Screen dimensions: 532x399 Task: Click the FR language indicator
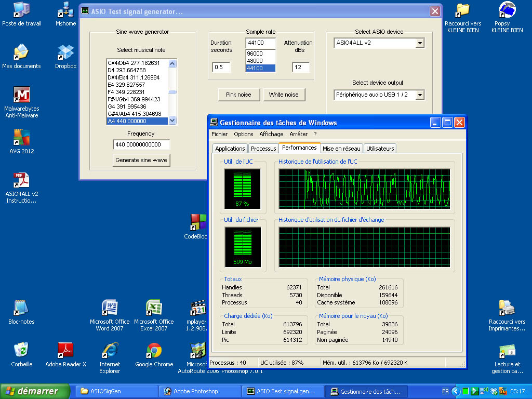click(445, 391)
